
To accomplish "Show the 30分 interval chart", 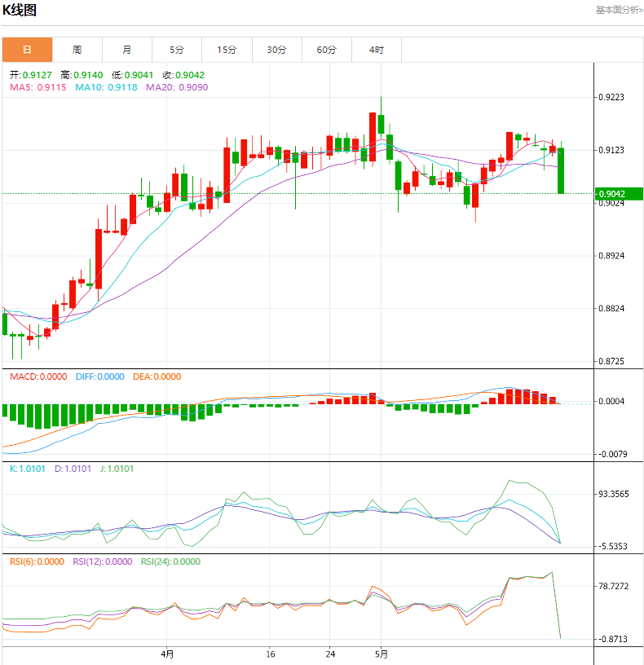I will (276, 50).
